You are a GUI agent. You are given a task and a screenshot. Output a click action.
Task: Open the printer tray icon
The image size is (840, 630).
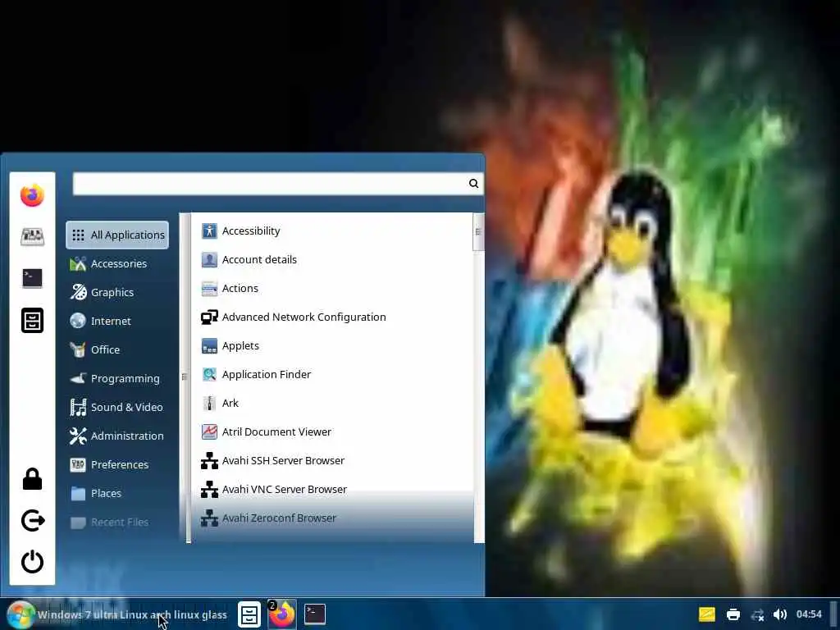[x=733, y=614]
